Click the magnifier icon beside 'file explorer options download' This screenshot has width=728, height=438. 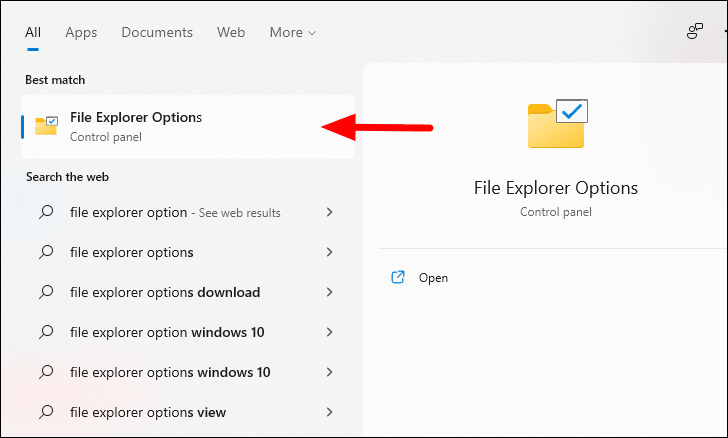(x=46, y=292)
